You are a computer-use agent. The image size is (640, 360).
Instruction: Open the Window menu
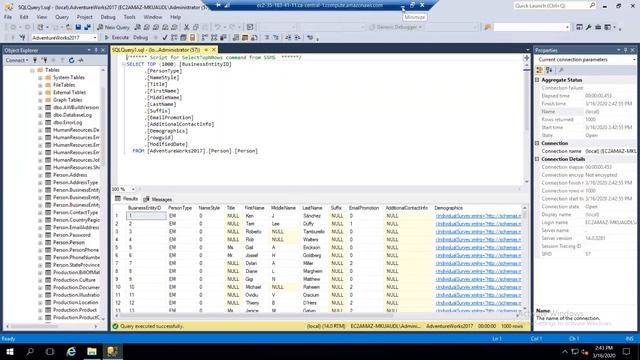click(153, 17)
